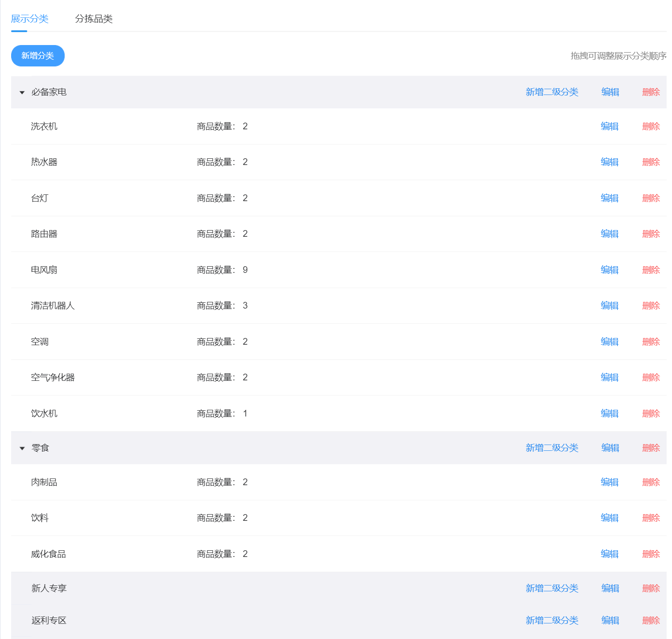Add second-level category under 新人专享

pos(552,588)
